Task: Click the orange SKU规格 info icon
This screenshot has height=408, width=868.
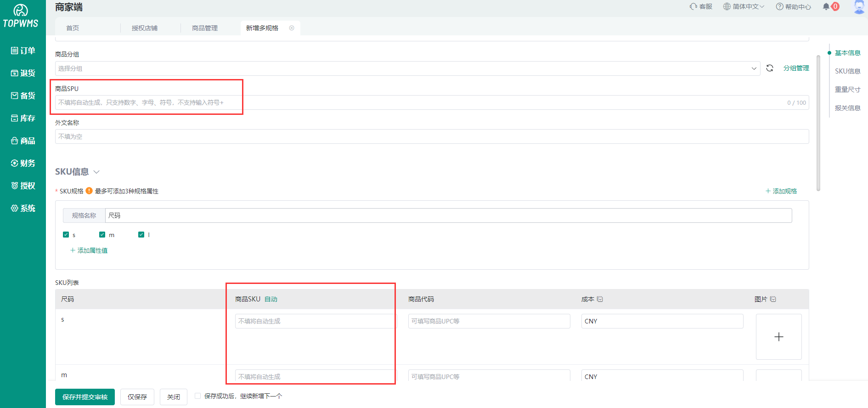Action: tap(89, 191)
